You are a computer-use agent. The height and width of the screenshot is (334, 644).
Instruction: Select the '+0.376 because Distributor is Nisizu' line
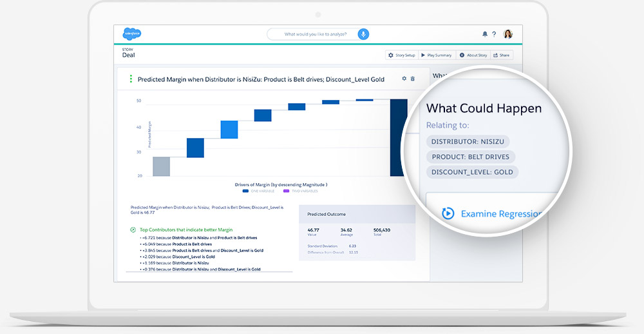(200, 269)
